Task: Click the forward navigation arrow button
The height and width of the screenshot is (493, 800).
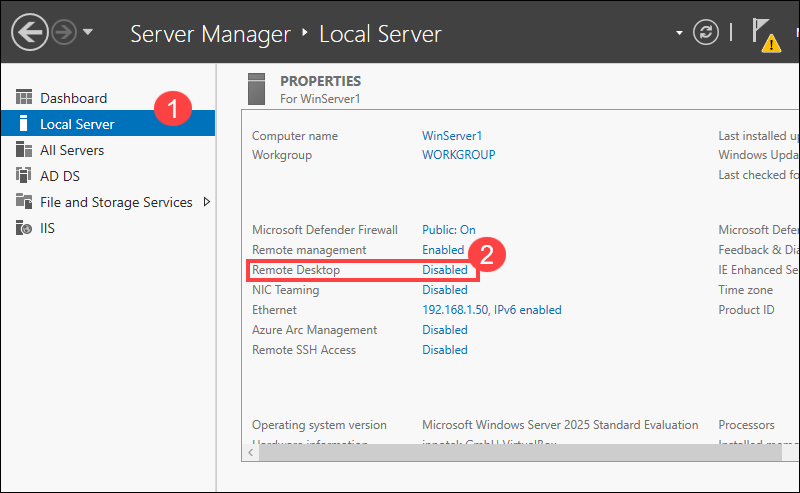Action: [65, 32]
